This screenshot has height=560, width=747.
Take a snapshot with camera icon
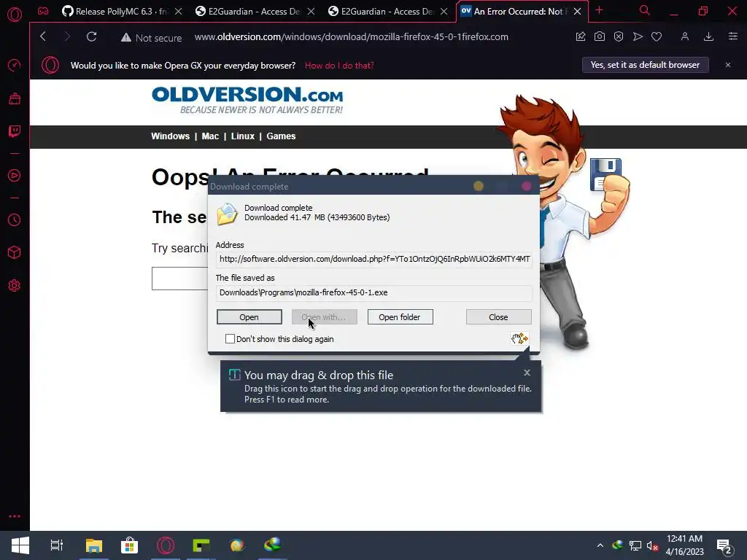coord(600,36)
